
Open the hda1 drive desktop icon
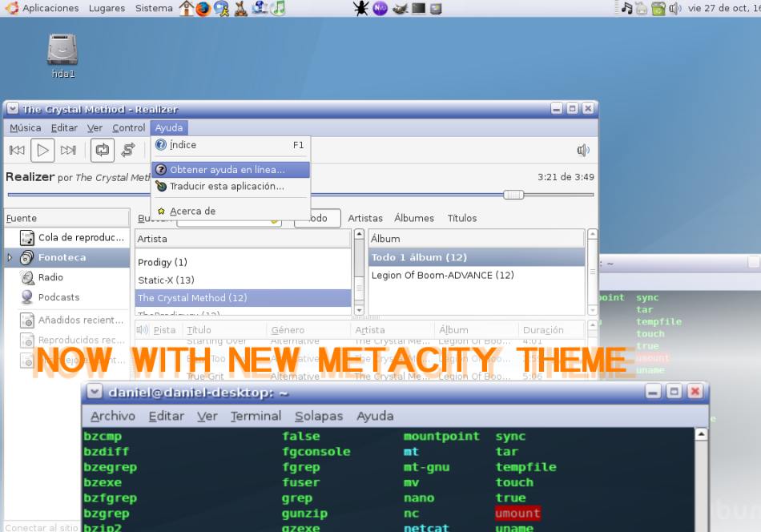pyautogui.click(x=62, y=56)
